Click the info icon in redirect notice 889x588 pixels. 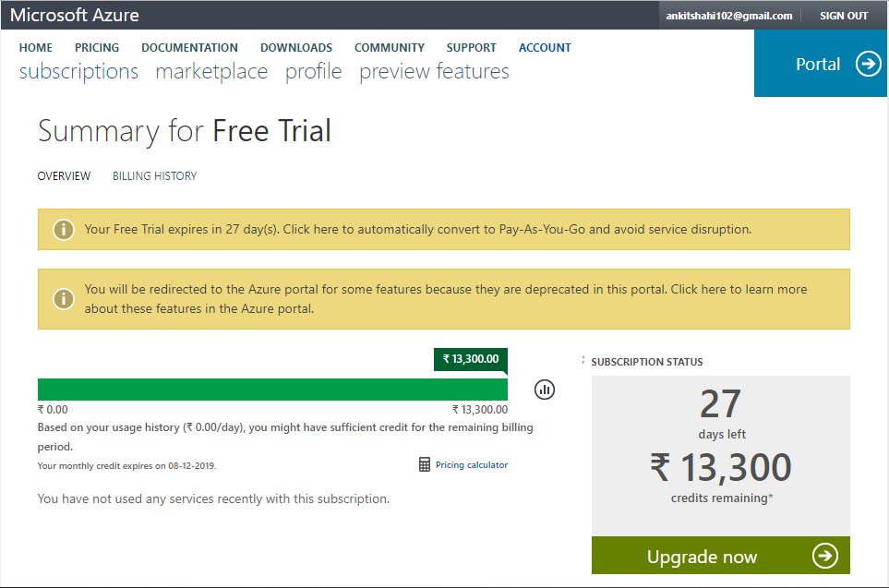coord(64,299)
